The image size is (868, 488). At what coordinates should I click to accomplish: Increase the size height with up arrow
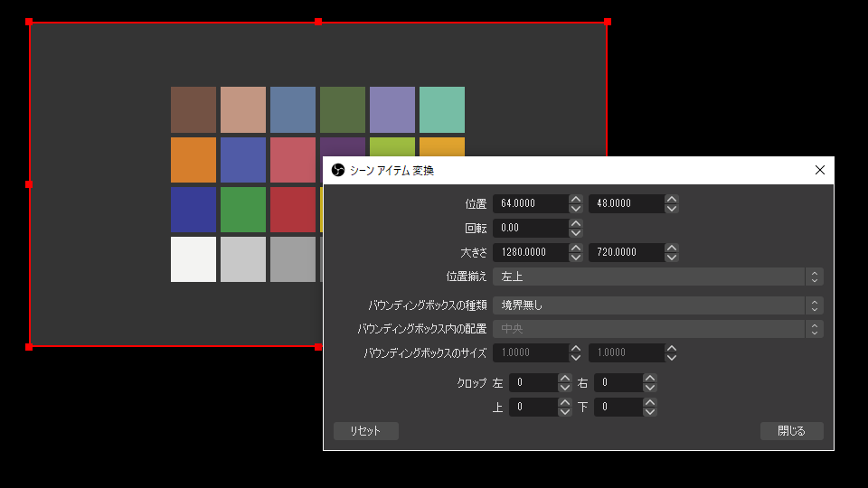pos(672,248)
